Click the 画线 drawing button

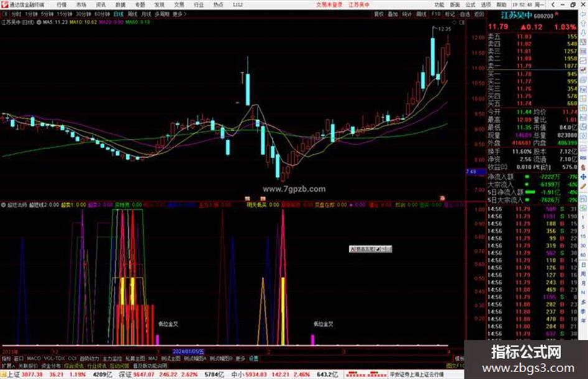tap(421, 14)
